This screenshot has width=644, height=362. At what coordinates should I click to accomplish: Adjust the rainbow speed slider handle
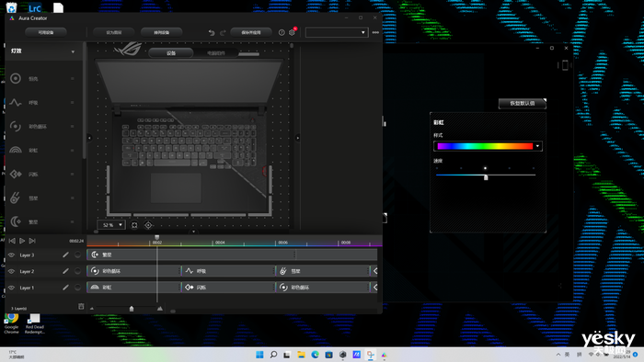[486, 177]
